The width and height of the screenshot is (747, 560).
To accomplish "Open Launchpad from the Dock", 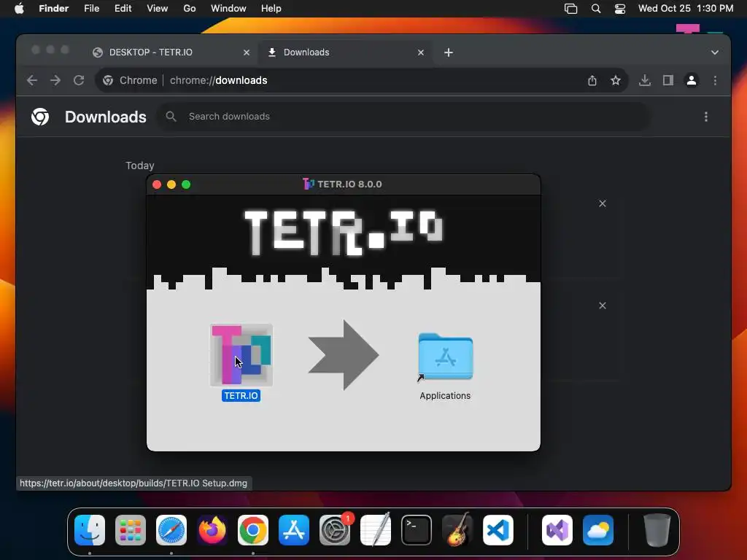I will pyautogui.click(x=131, y=530).
